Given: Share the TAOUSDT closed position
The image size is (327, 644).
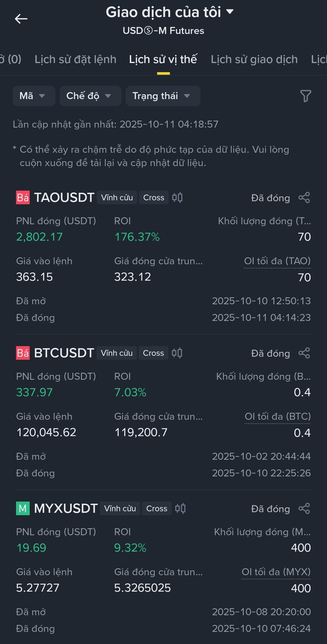Looking at the screenshot, I should 304,198.
